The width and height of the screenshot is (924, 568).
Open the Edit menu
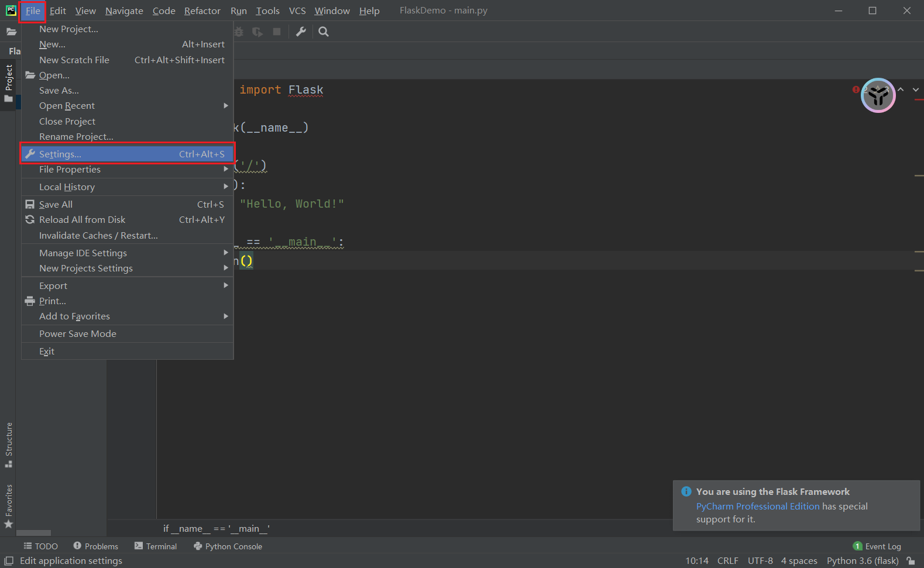(58, 11)
